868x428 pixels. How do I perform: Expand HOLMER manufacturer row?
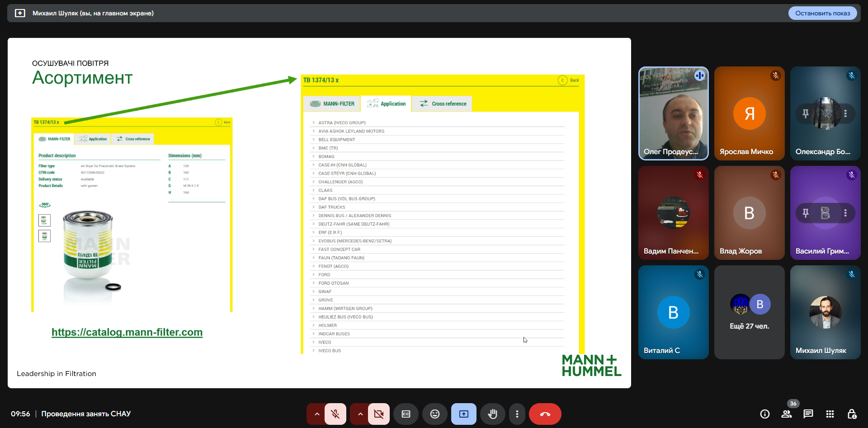point(438,325)
